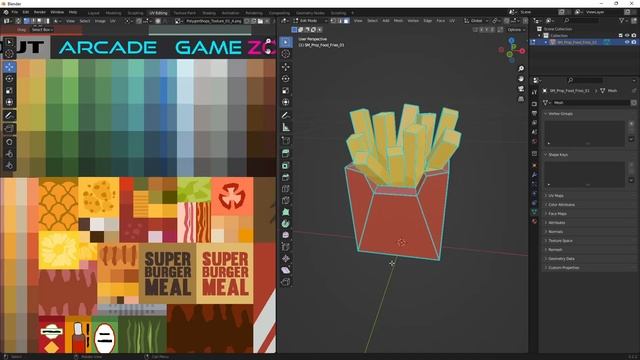Choose the Annotate tool in the 3D viewport
The image size is (640, 360).
click(x=286, y=116)
